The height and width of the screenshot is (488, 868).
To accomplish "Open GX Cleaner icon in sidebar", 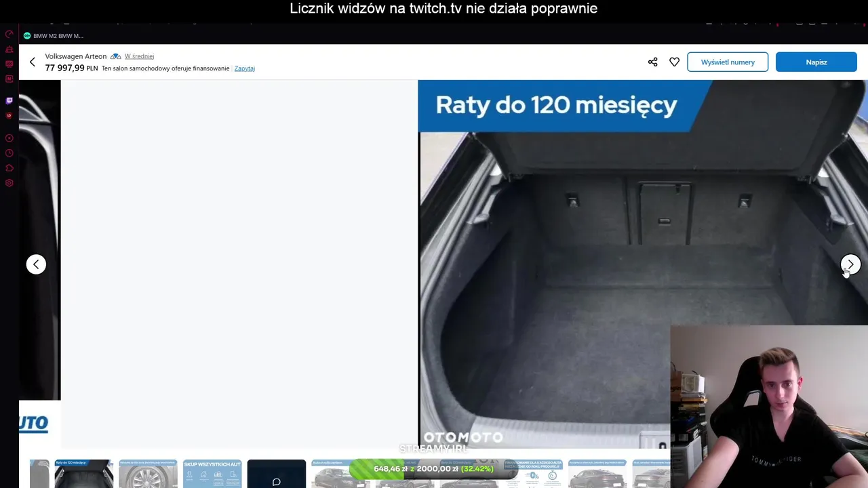I will (9, 49).
